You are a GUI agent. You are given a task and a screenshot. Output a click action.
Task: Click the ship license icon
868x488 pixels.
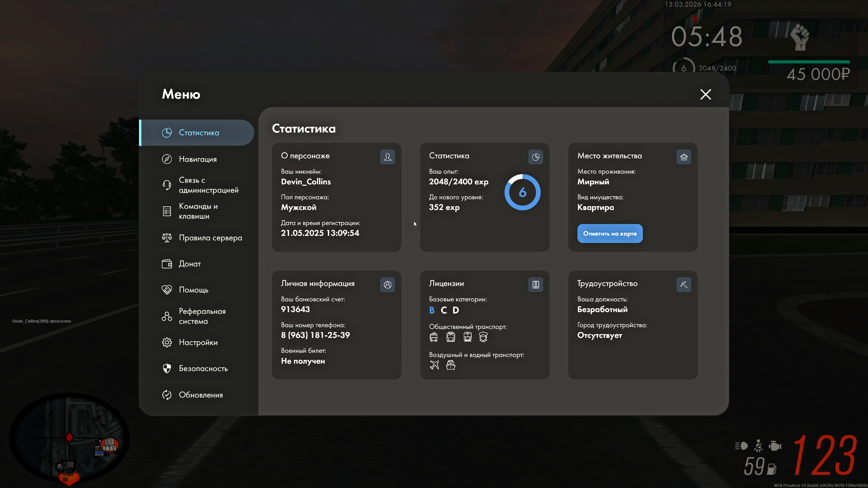pyautogui.click(x=451, y=365)
